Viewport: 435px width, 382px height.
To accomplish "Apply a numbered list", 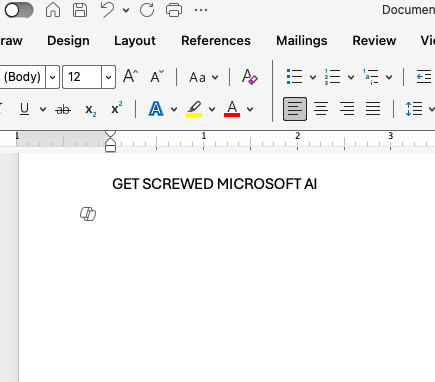I will (332, 77).
